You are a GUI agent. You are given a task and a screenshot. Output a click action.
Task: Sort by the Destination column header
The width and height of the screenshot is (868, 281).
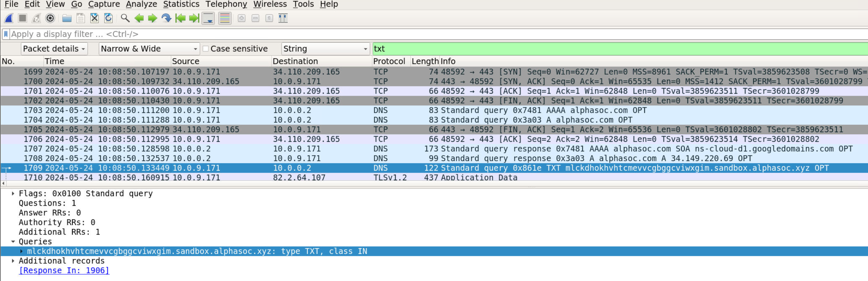click(322, 61)
